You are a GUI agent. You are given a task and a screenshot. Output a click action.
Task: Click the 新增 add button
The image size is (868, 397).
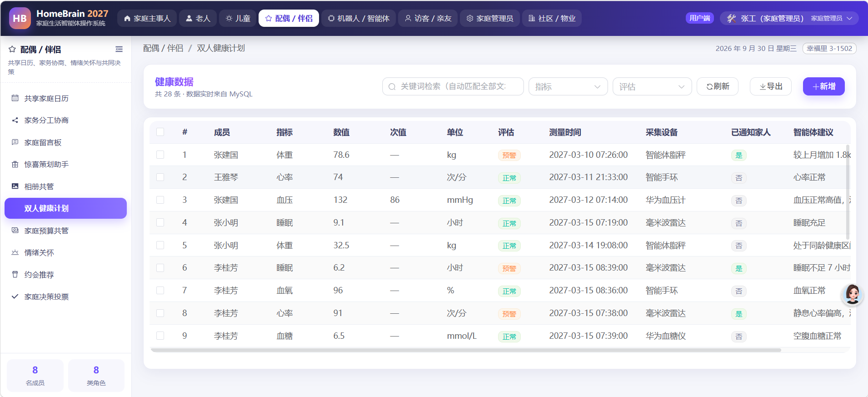[824, 86]
